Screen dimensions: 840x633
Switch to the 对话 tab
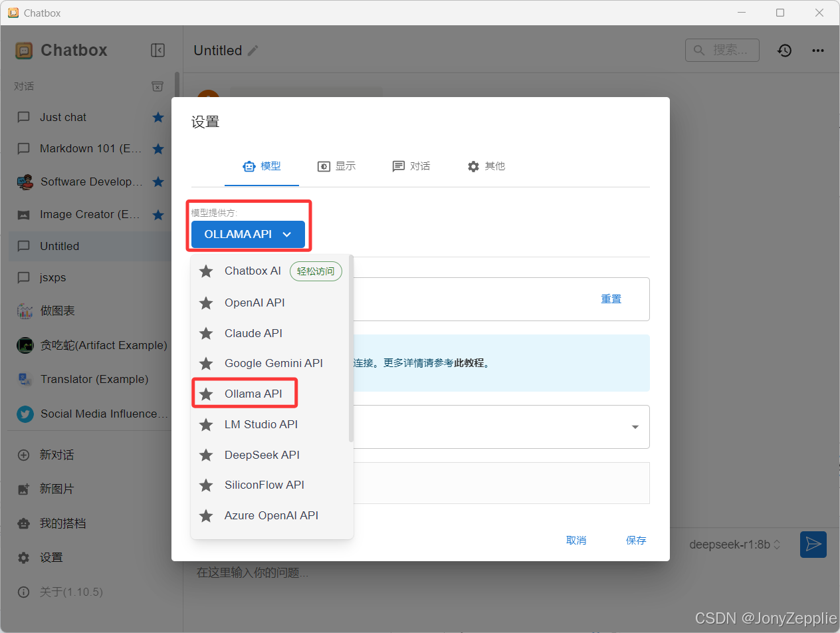point(411,166)
